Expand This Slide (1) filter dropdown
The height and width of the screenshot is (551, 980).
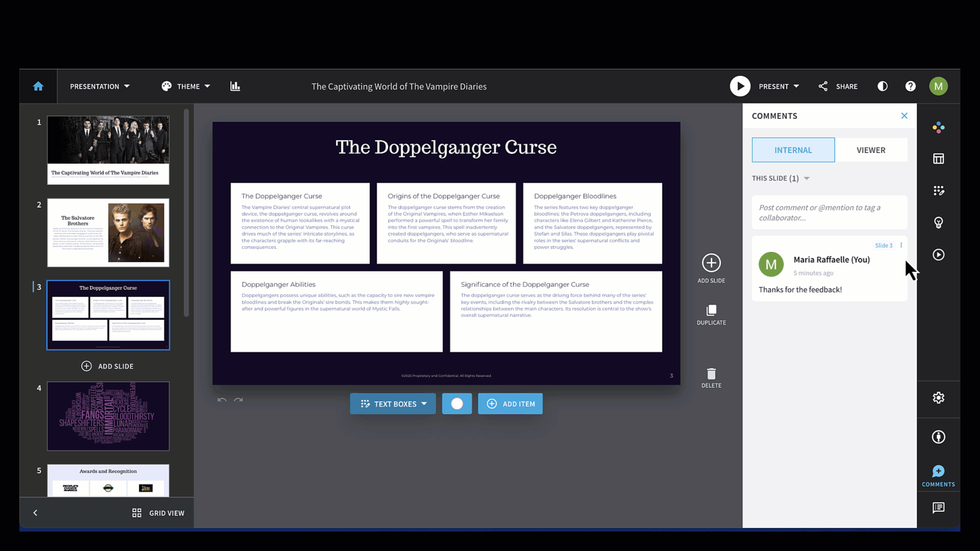tap(781, 179)
